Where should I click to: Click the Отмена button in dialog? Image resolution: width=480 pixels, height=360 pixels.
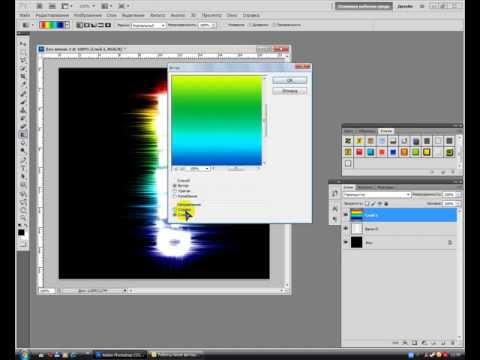pyautogui.click(x=289, y=91)
